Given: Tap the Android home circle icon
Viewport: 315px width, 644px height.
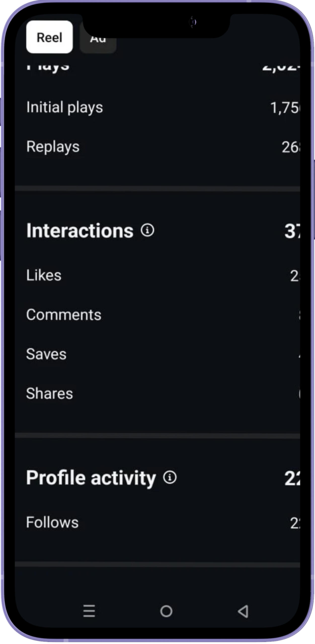Looking at the screenshot, I should point(166,611).
